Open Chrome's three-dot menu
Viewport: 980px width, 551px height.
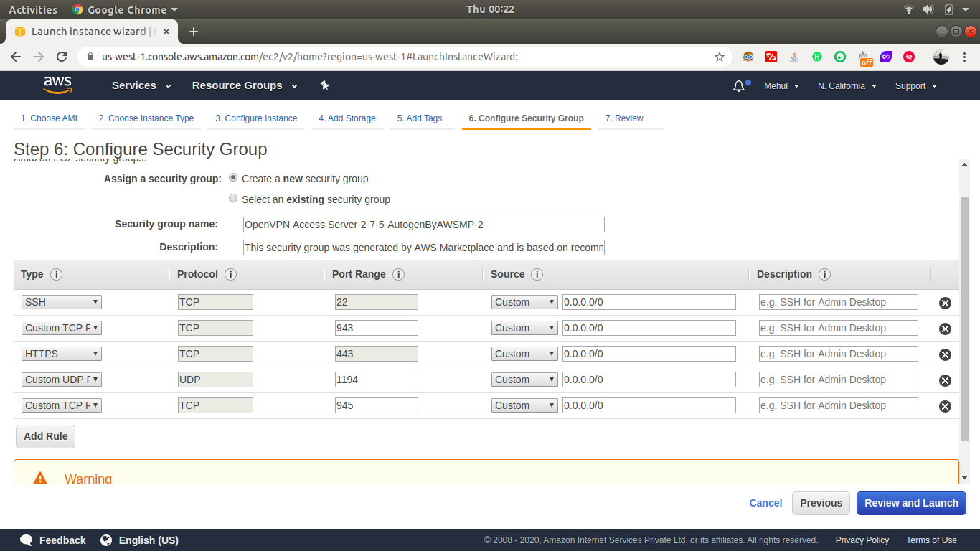(965, 57)
